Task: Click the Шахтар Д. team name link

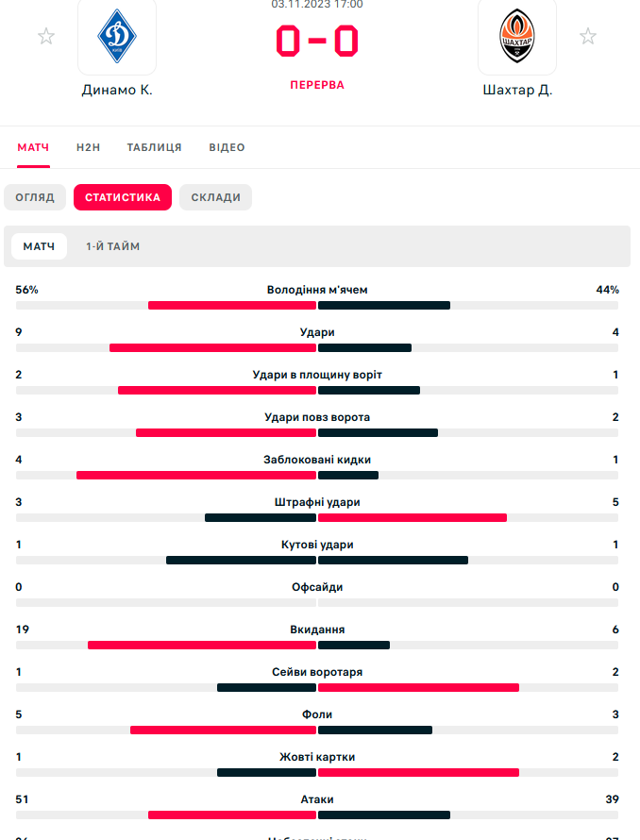Action: click(x=517, y=92)
